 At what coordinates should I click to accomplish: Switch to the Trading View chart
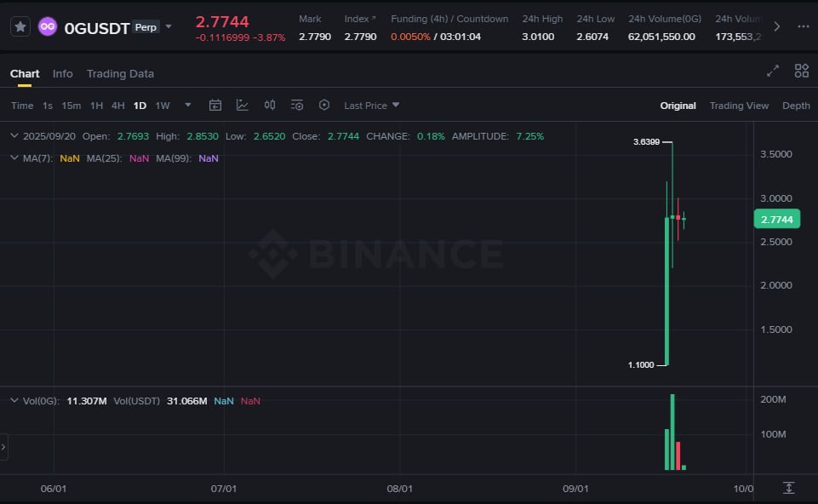point(739,106)
